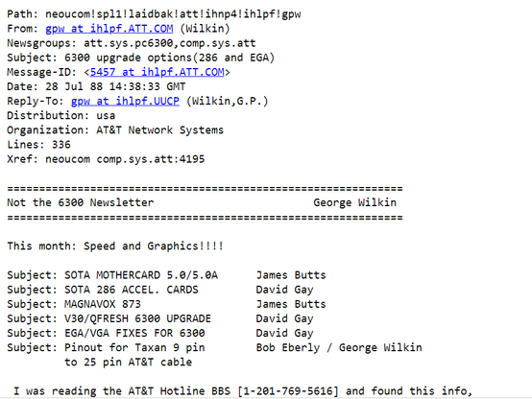Click the 6300 upgrade options subject header
532x399 pixels.
tap(141, 58)
